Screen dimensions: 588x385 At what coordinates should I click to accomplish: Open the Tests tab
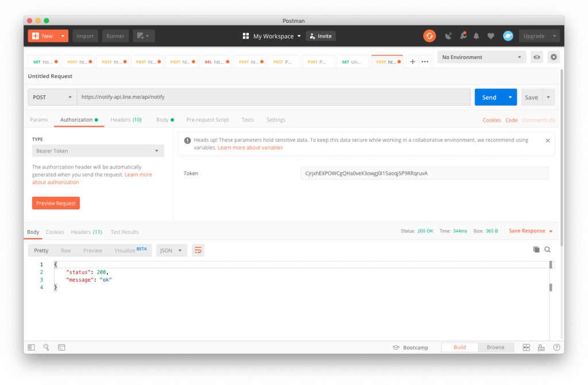247,119
